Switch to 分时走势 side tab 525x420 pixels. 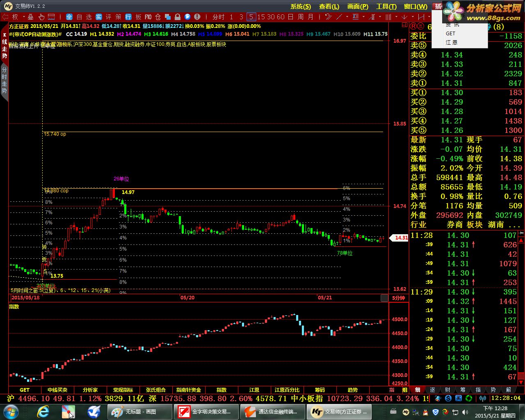click(x=4, y=81)
